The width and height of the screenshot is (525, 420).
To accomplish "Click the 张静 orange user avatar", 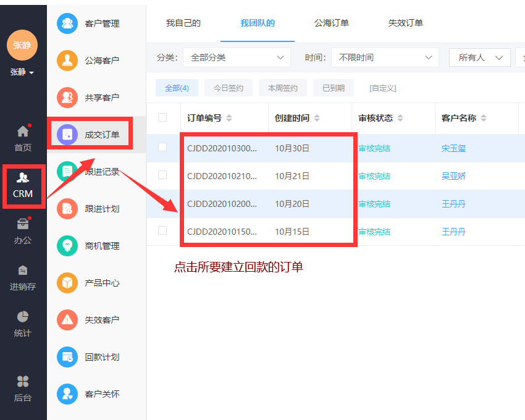I will click(22, 45).
